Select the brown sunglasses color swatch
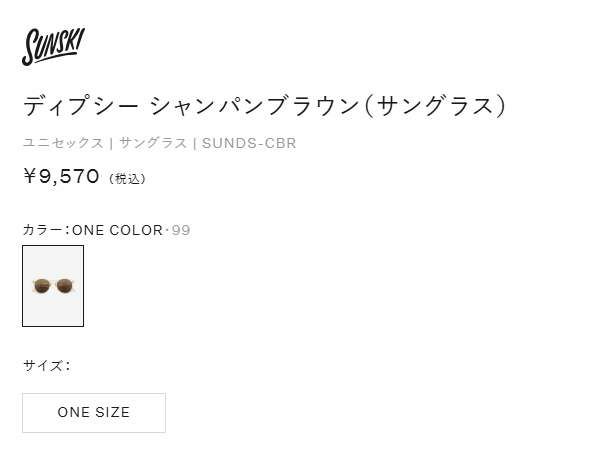The height and width of the screenshot is (450, 600). [x=53, y=286]
